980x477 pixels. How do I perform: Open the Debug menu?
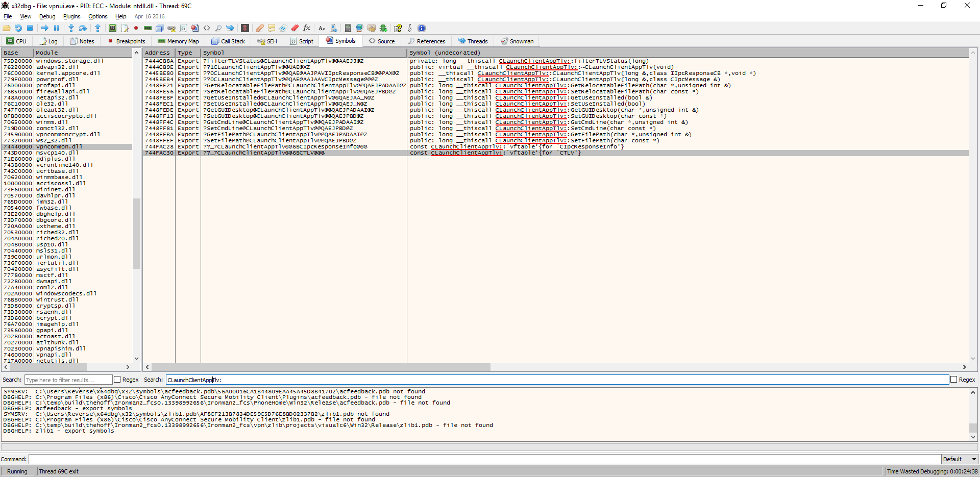point(47,16)
